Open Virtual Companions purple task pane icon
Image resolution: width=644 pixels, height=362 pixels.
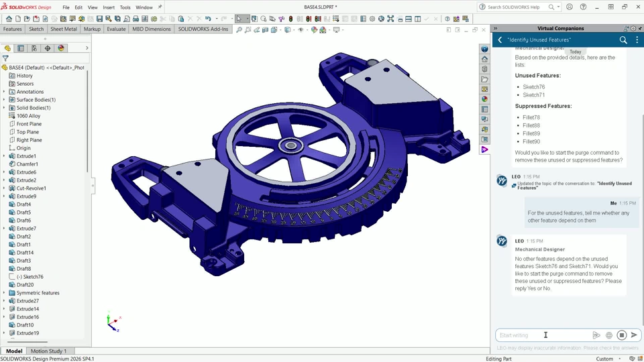pyautogui.click(x=484, y=149)
